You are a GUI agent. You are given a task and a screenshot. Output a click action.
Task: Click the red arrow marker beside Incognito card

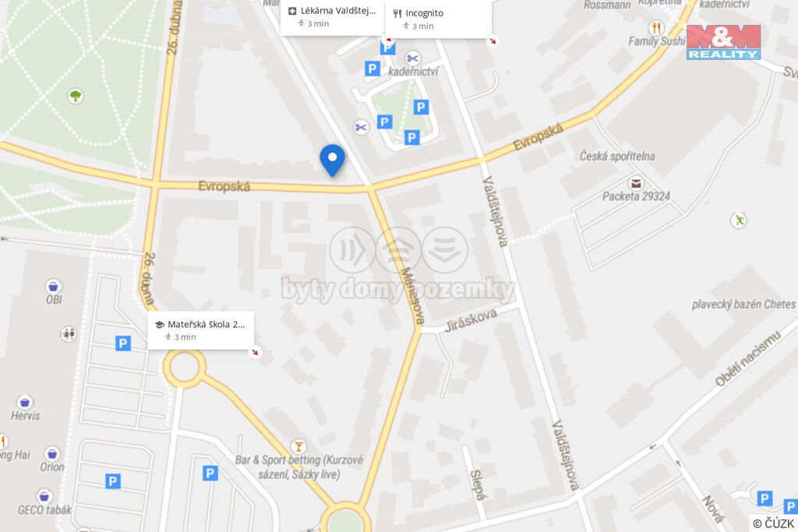(x=493, y=41)
